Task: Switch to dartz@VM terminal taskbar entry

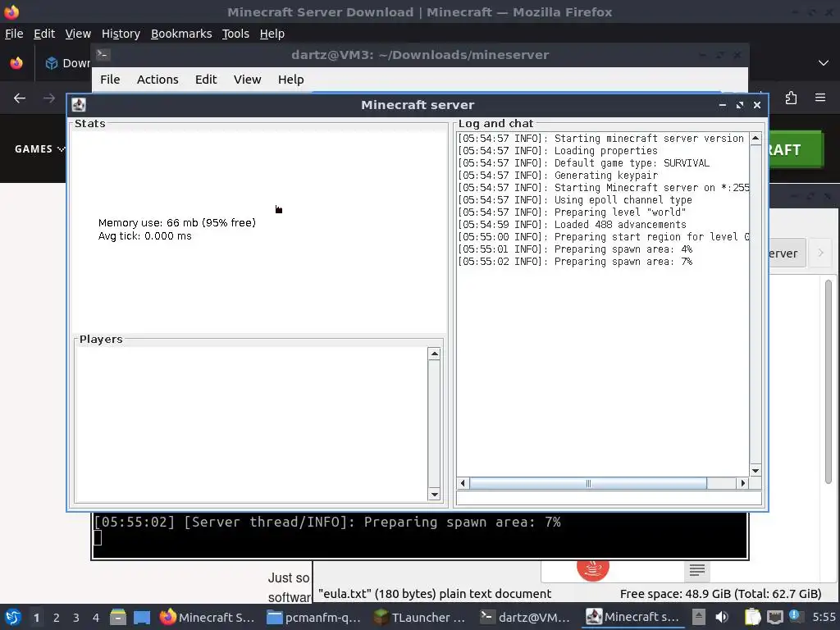Action: click(x=525, y=617)
